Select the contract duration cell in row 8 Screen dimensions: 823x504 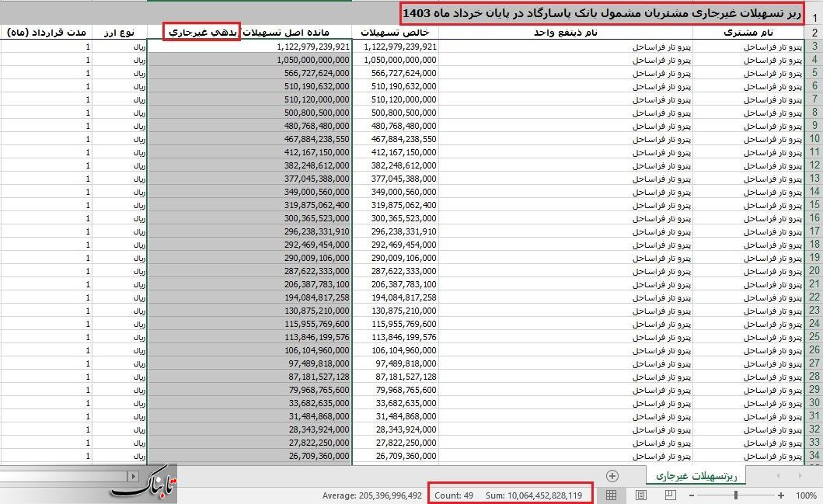(46, 113)
